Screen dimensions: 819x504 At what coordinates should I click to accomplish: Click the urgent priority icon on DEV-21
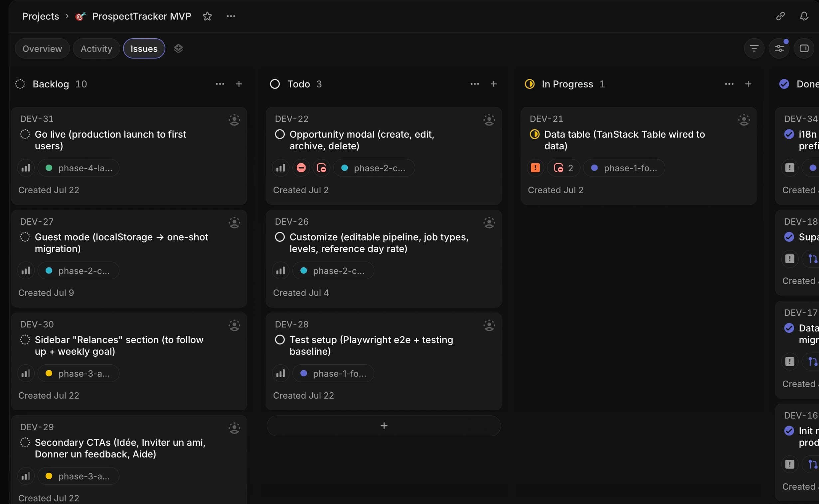tap(535, 168)
